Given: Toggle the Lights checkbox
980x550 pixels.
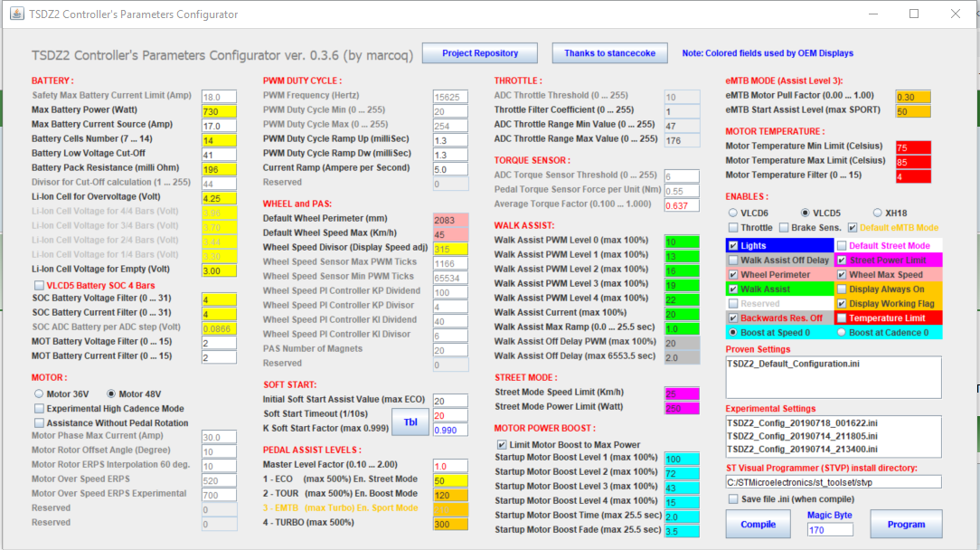Looking at the screenshot, I should (733, 246).
